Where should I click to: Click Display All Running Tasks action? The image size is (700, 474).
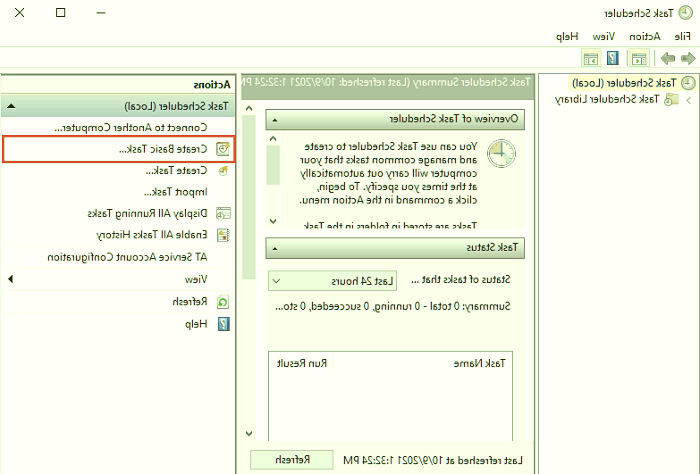coord(147,213)
